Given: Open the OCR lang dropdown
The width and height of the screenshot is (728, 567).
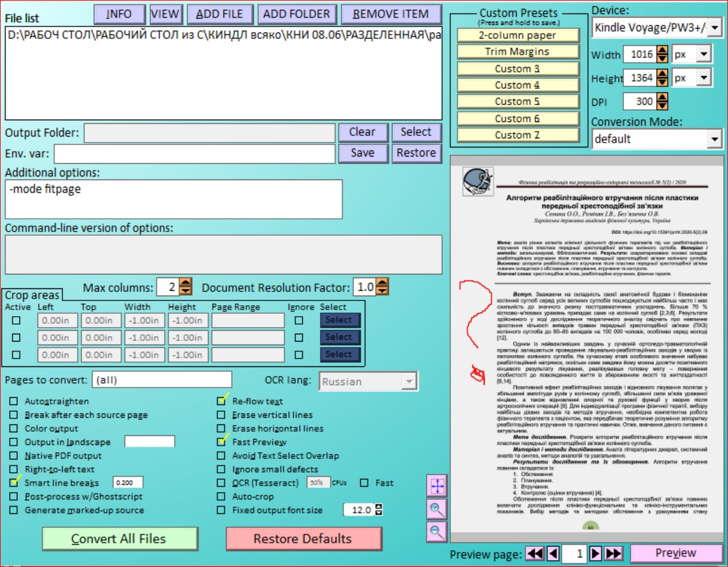Looking at the screenshot, I should click(410, 381).
